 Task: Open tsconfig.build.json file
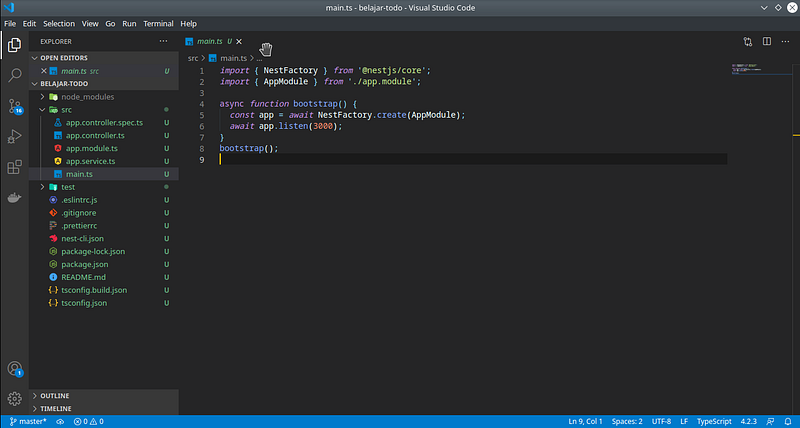[x=104, y=290]
